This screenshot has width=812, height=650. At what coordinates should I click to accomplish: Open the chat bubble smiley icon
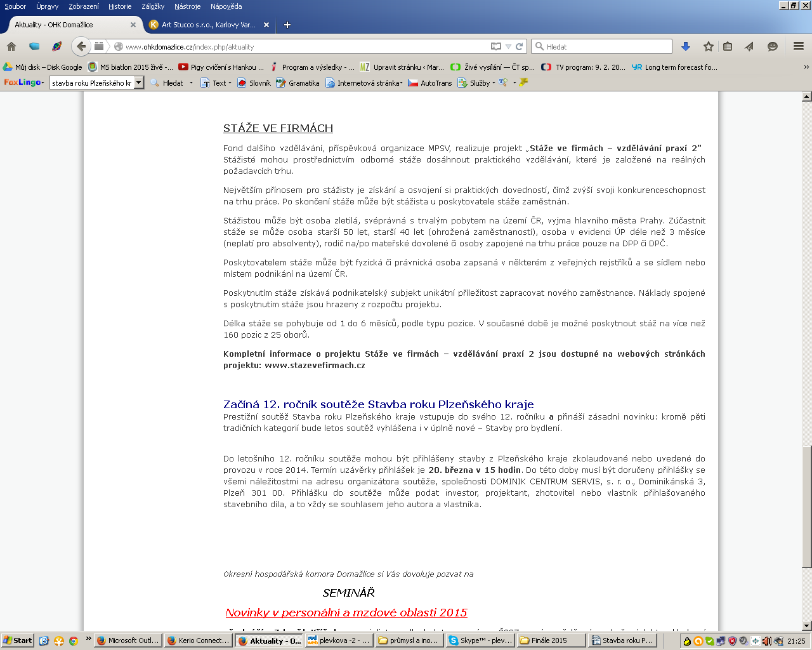click(x=772, y=46)
